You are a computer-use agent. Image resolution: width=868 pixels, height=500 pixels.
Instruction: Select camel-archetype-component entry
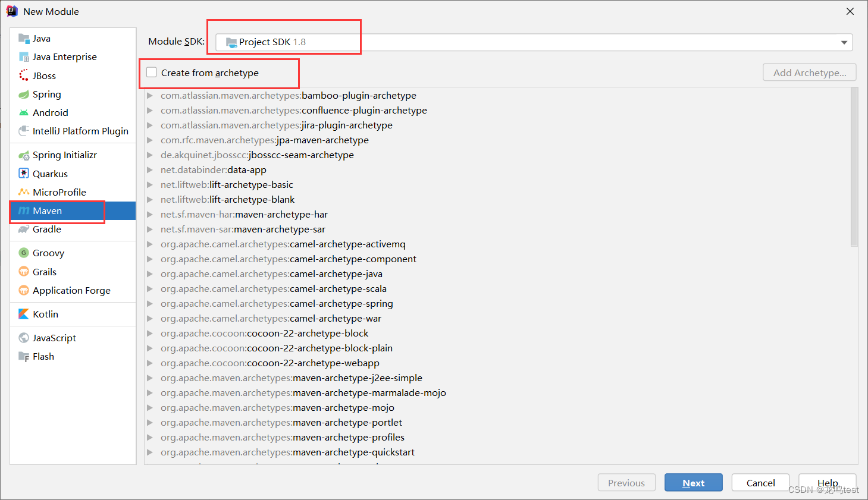click(x=289, y=259)
